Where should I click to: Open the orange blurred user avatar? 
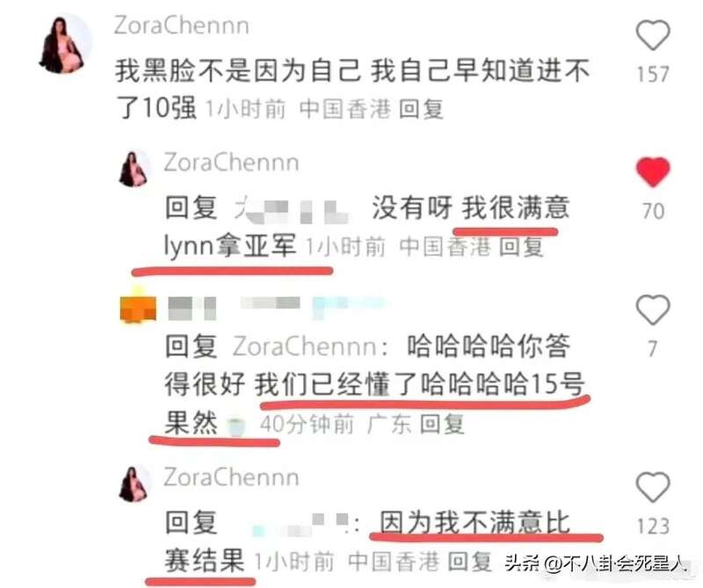138,307
